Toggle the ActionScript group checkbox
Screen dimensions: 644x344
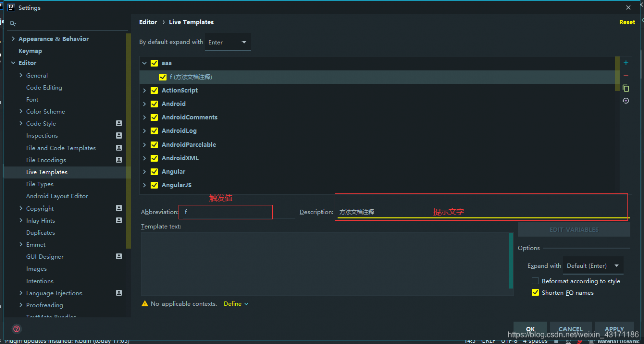[x=154, y=91]
